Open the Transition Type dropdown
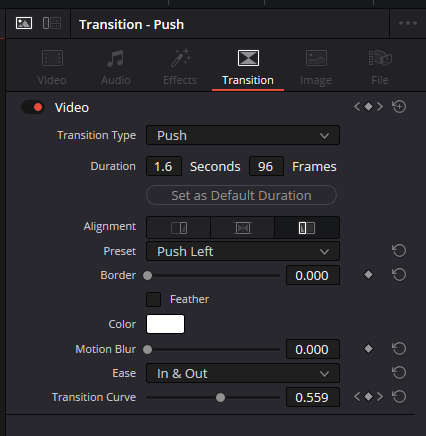Image resolution: width=426 pixels, height=436 pixels. point(243,135)
